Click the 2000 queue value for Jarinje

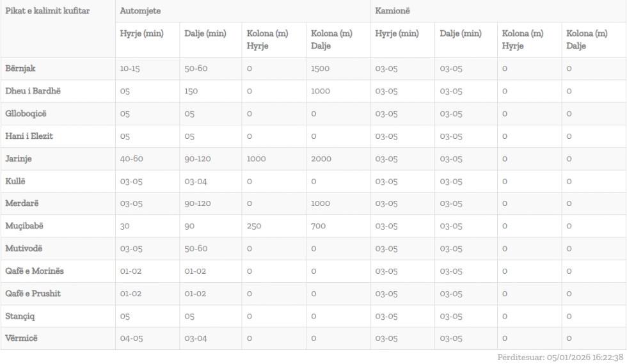click(321, 159)
